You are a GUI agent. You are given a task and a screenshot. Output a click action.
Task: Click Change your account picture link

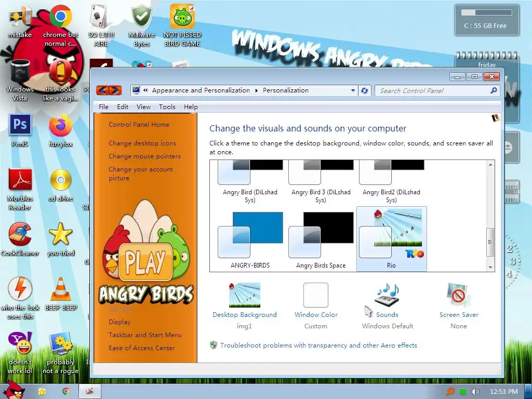[140, 174]
